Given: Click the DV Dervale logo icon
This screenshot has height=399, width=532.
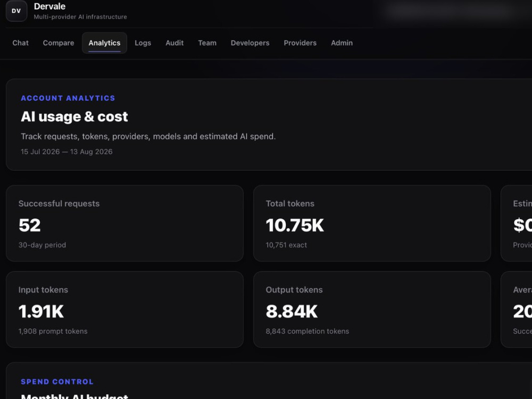Looking at the screenshot, I should point(16,11).
